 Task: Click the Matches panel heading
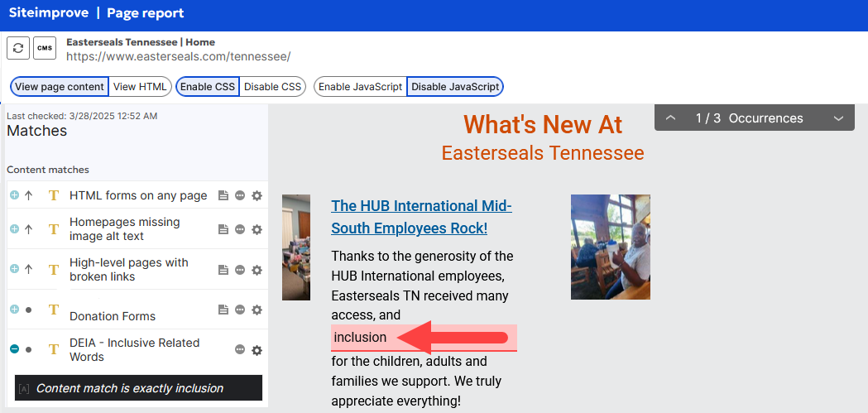click(x=37, y=132)
